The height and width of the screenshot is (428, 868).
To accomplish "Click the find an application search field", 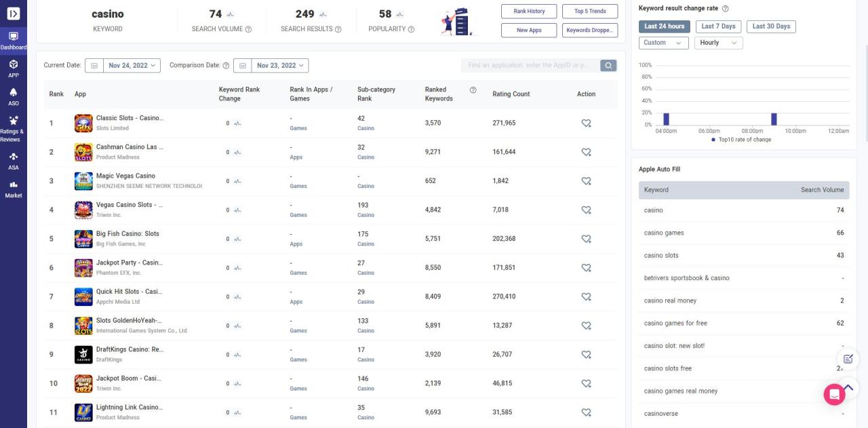I will [x=530, y=65].
